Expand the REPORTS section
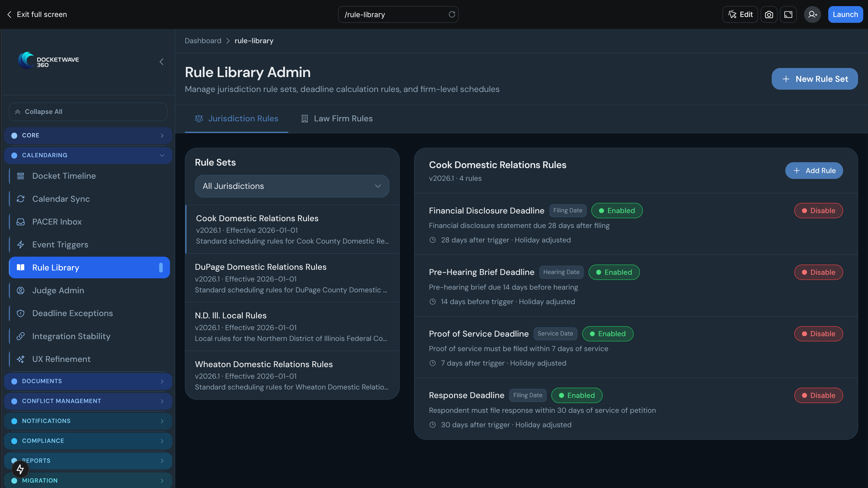The height and width of the screenshot is (488, 868). click(88, 461)
